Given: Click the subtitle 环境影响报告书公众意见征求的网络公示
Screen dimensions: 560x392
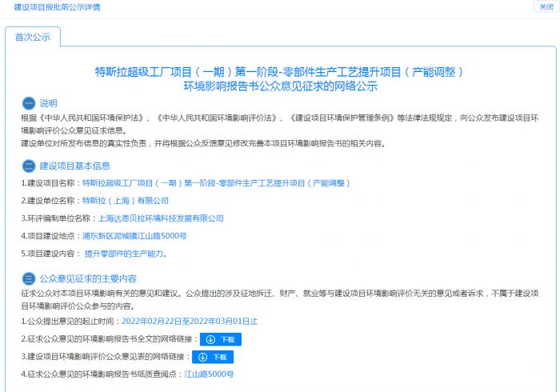Looking at the screenshot, I should [x=280, y=86].
